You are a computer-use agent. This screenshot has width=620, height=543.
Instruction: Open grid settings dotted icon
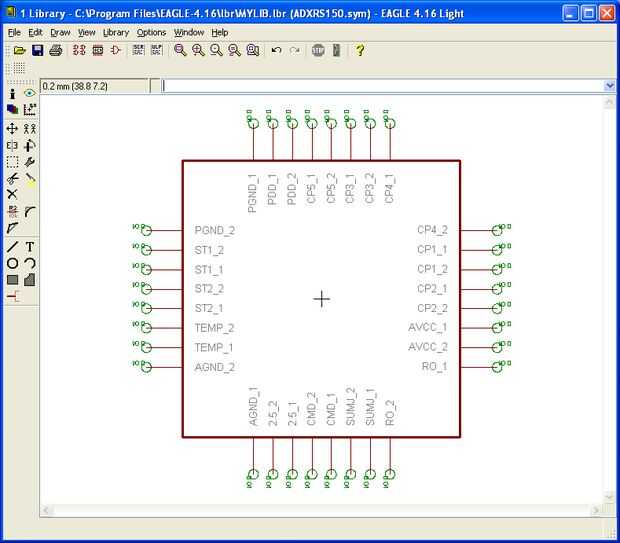point(19,68)
